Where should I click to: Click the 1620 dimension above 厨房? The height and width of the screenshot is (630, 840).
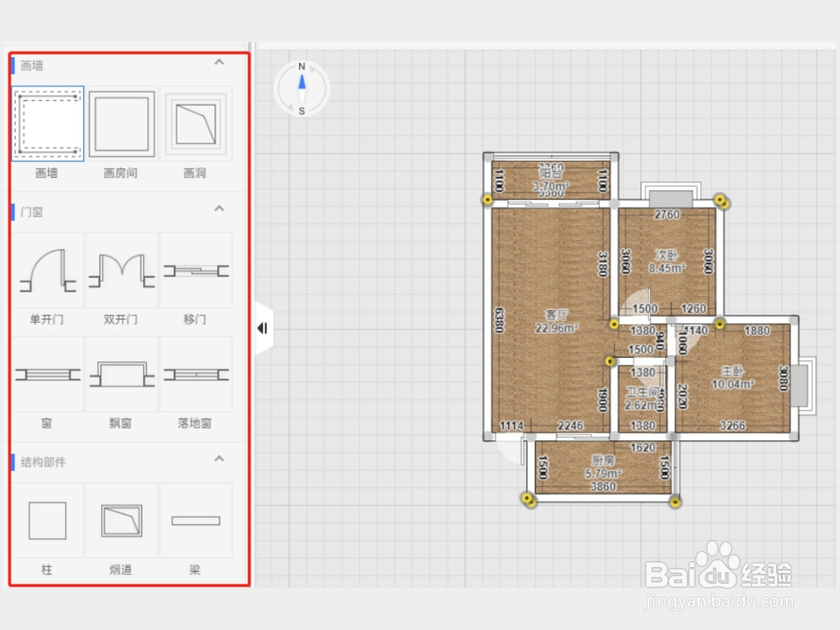coord(643,448)
